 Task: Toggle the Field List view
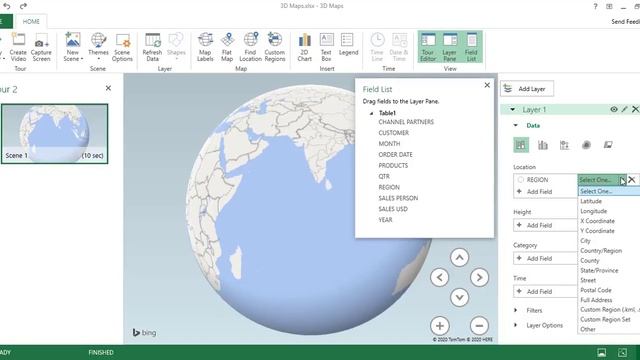pyautogui.click(x=471, y=47)
